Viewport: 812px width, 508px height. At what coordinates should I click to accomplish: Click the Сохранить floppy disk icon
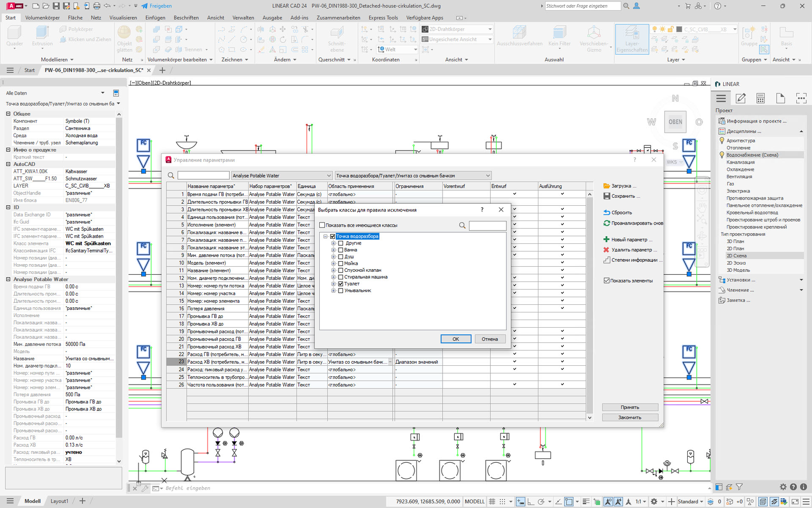[606, 196]
